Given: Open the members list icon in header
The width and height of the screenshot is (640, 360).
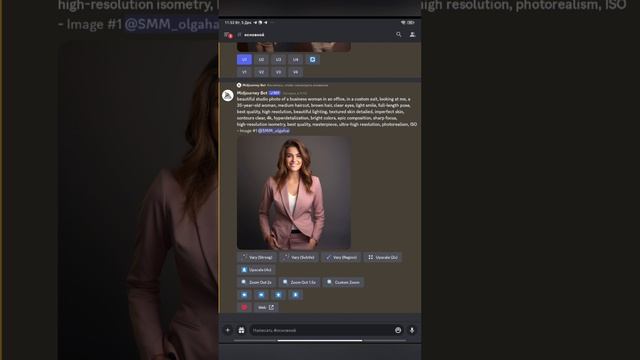Looking at the screenshot, I should point(412,35).
